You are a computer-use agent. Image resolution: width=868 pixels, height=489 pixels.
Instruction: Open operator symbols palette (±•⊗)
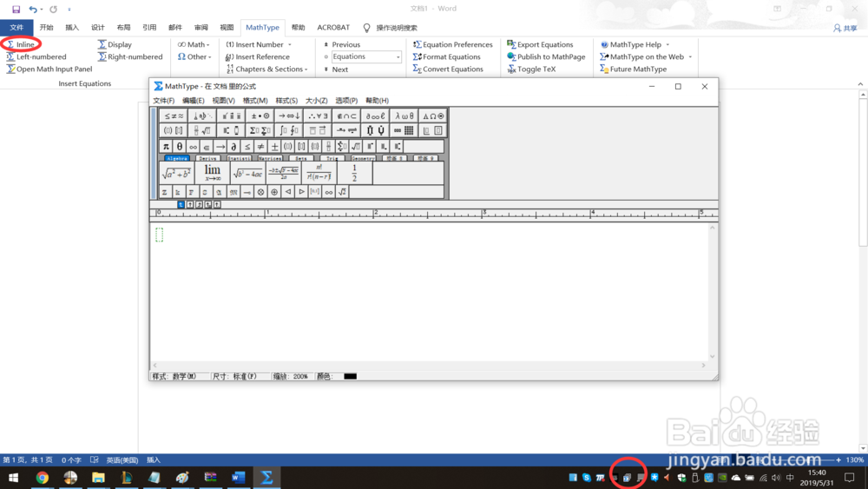[x=260, y=116]
